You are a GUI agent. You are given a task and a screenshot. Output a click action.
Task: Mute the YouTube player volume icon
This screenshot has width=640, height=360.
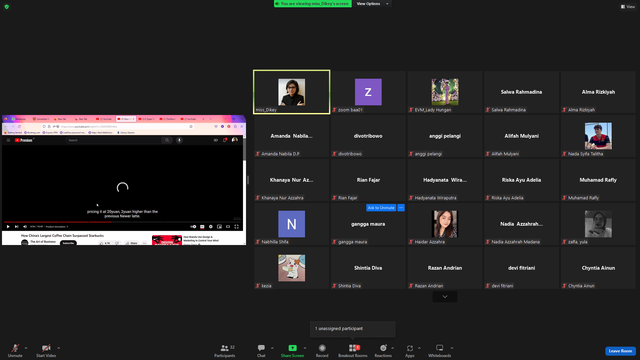click(25, 227)
